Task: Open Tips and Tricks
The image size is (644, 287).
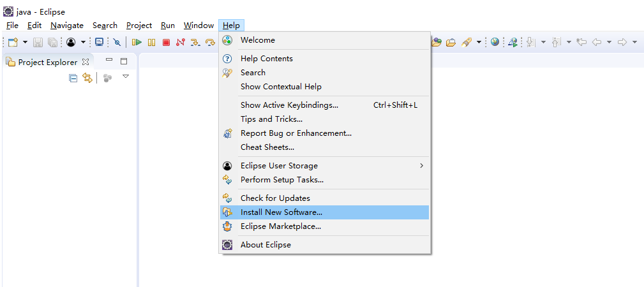Action: (324, 119)
